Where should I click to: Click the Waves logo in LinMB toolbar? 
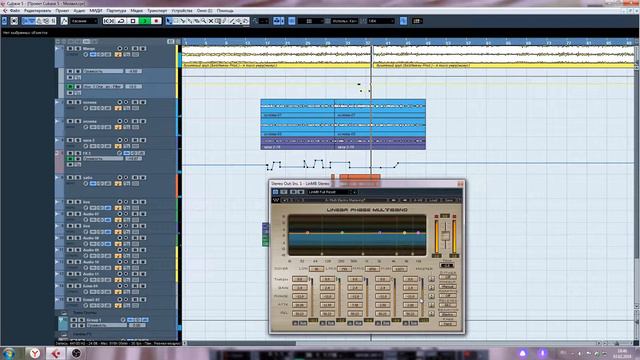pos(276,200)
